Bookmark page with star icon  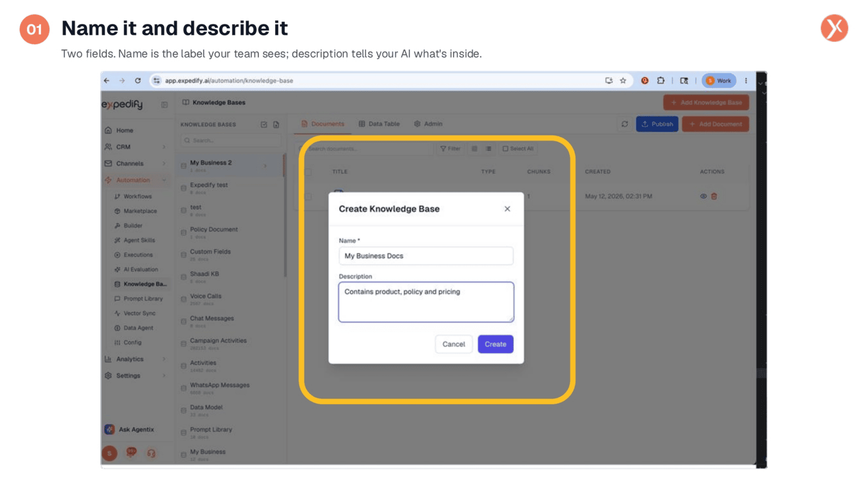(623, 80)
